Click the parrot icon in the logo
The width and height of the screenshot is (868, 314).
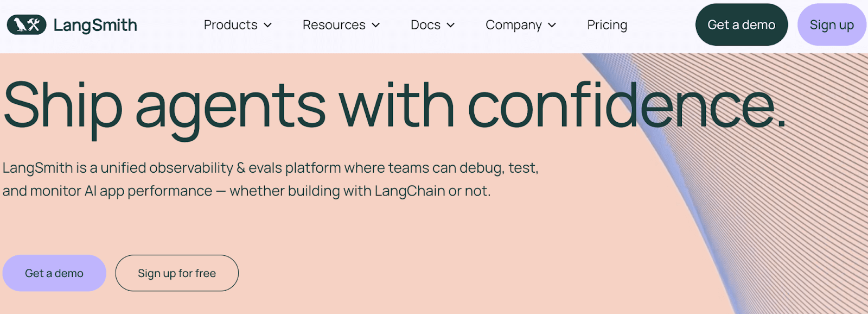point(20,25)
